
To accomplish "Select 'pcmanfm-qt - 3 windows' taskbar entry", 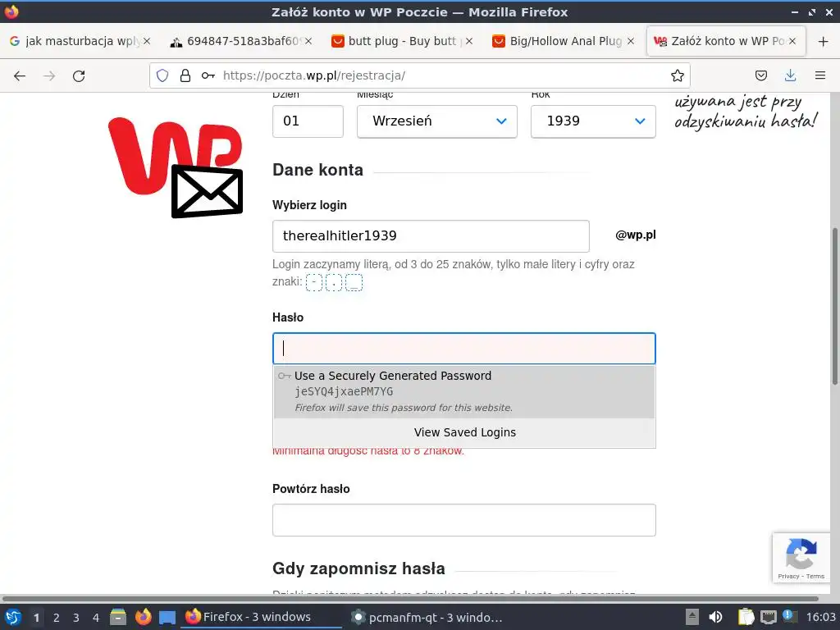I will [427, 617].
